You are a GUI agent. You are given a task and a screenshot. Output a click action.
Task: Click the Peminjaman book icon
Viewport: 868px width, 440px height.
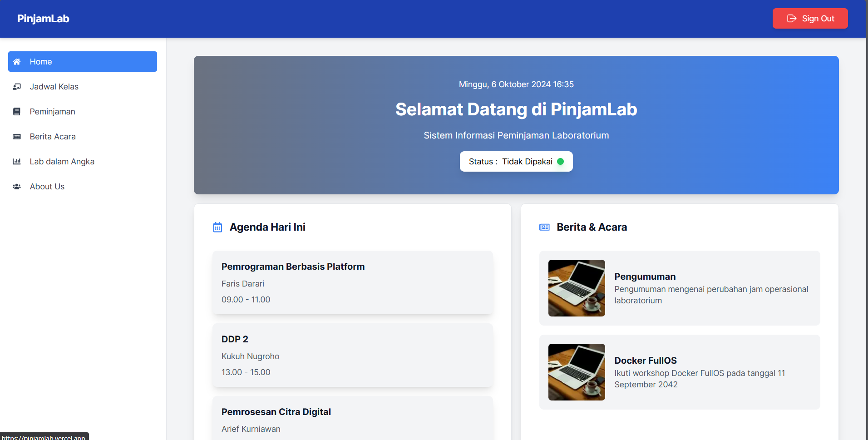[17, 112]
